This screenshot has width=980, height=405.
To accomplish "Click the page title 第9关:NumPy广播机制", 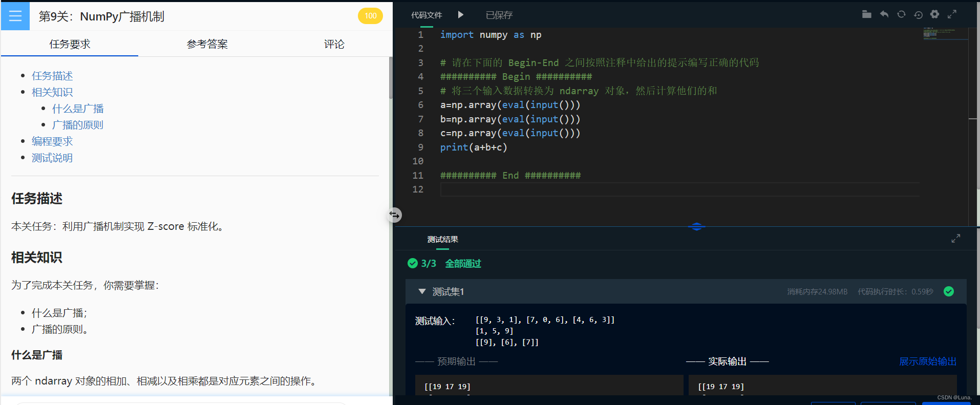I will click(x=101, y=16).
